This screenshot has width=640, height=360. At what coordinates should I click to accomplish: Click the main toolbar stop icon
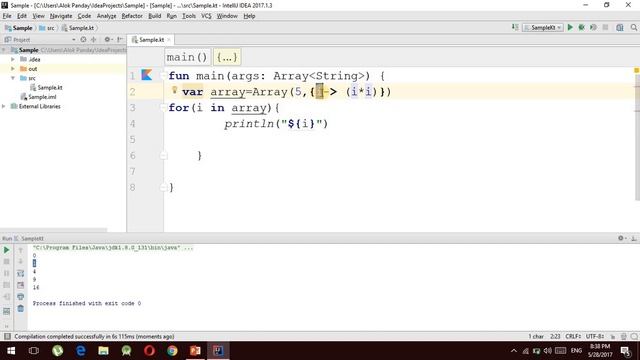pyautogui.click(x=605, y=27)
